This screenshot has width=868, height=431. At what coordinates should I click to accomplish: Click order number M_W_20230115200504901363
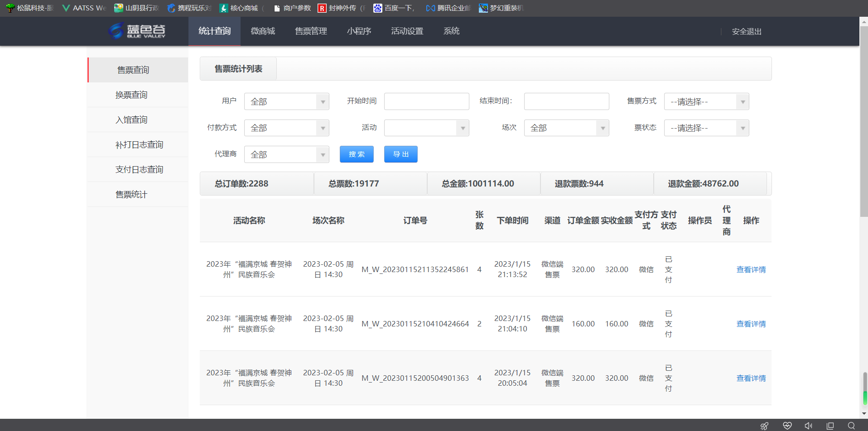coord(415,378)
